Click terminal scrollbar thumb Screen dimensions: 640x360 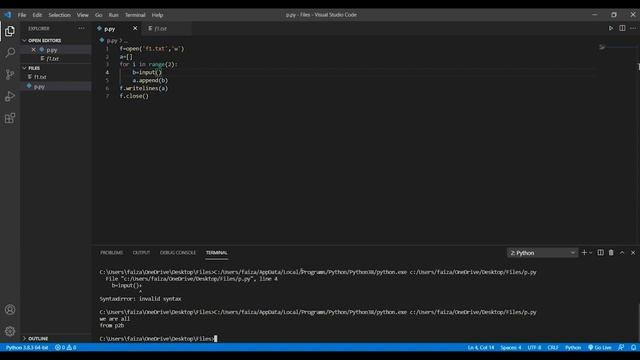(638, 322)
